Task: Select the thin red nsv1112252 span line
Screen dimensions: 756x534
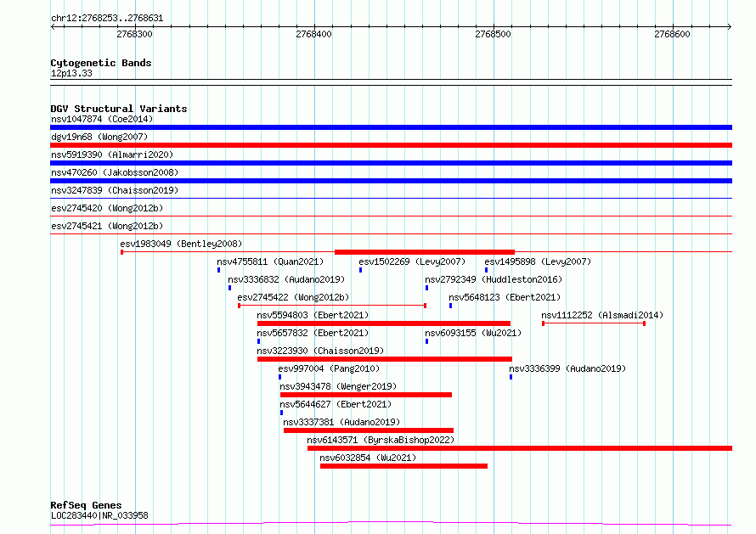Action: coord(594,323)
